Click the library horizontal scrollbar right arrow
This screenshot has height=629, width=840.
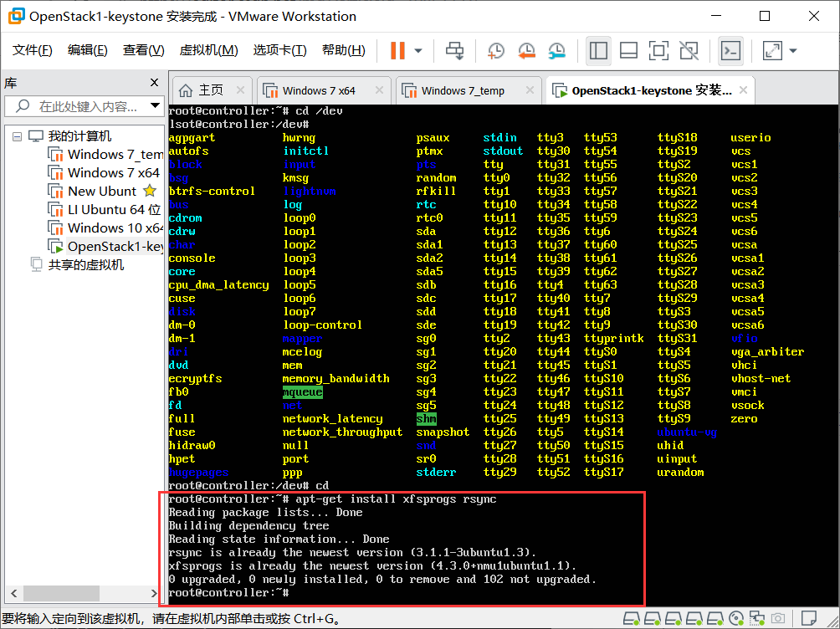(x=154, y=594)
